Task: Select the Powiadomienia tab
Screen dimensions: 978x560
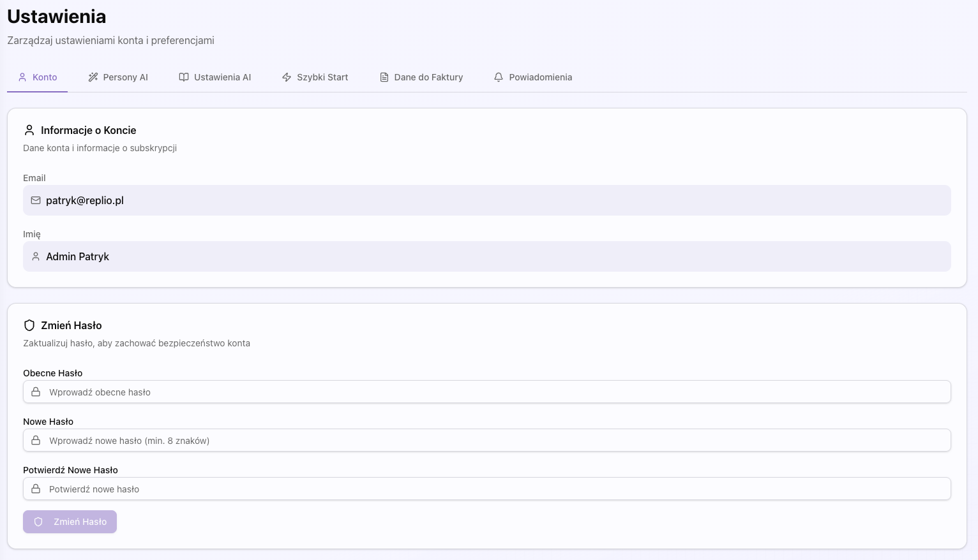Action: (x=533, y=77)
